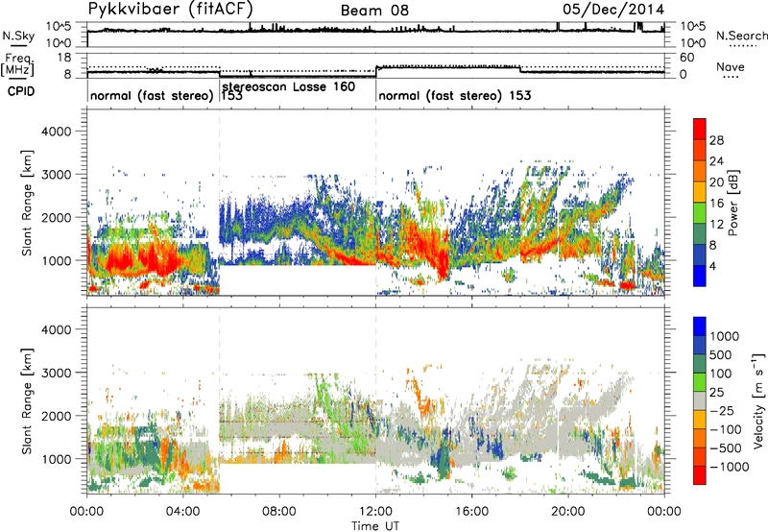The image size is (768, 532).
Task: Click the date '05/Dec/2014'
Action: [613, 10]
